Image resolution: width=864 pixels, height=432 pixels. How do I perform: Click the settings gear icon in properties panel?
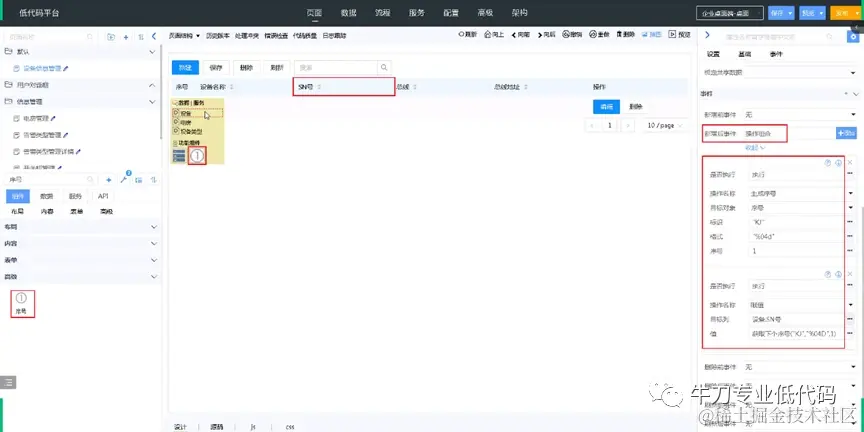tap(853, 36)
